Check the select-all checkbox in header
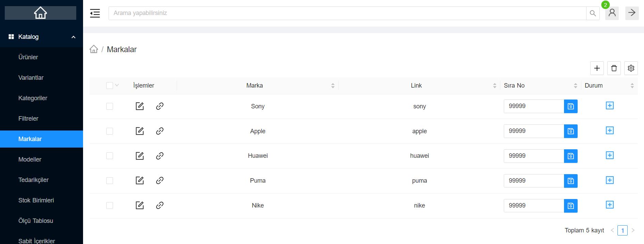644x244 pixels. [x=110, y=86]
